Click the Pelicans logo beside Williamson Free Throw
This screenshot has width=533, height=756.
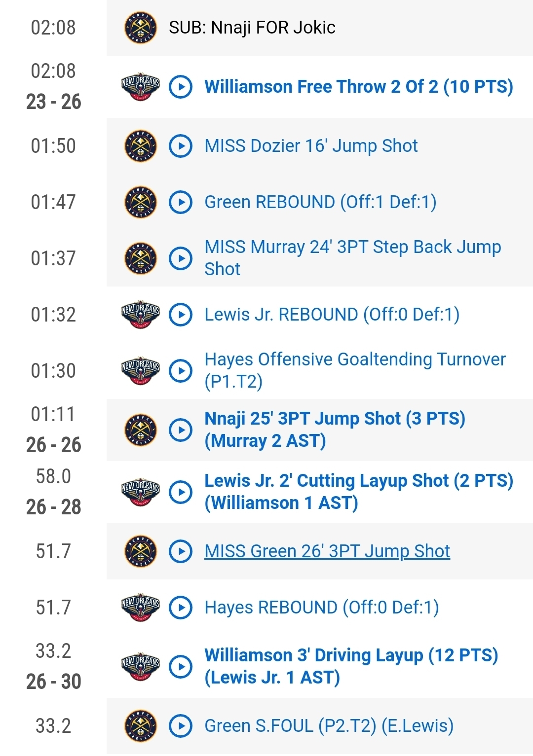(x=141, y=87)
